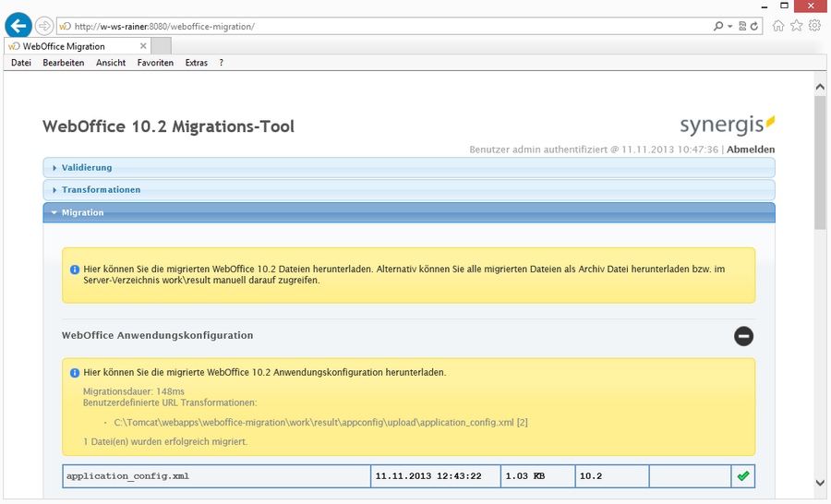Image resolution: width=831 pixels, height=504 pixels.
Task: Click the WebOffice favicon in address bar
Action: click(66, 26)
